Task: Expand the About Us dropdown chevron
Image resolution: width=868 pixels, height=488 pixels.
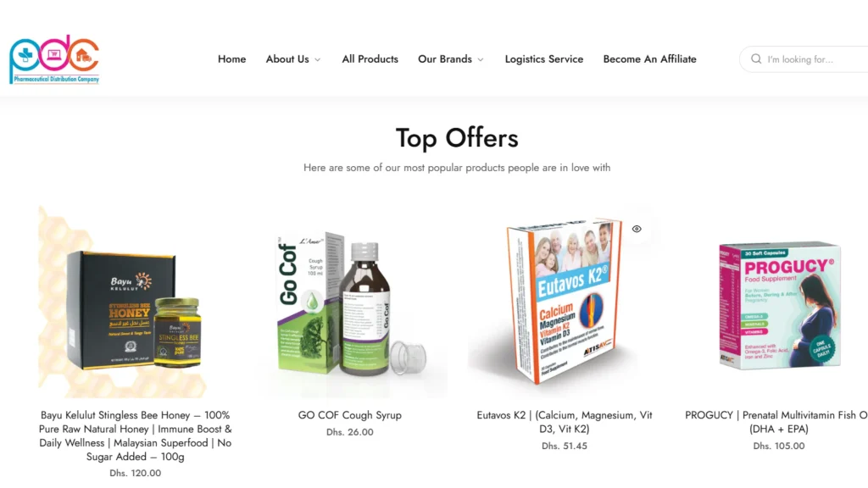Action: [317, 60]
